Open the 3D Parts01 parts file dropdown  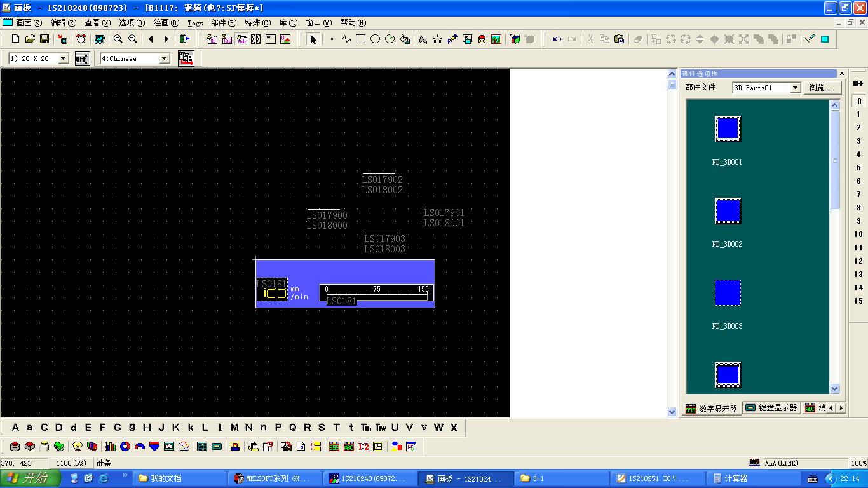coord(795,88)
